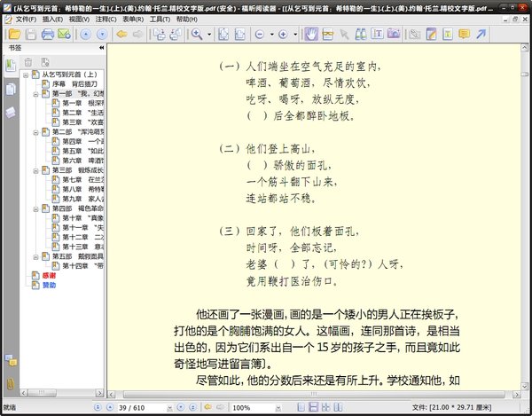
Task: Jump to the 序幕 背后插刀 bookmark
Action: [x=74, y=83]
